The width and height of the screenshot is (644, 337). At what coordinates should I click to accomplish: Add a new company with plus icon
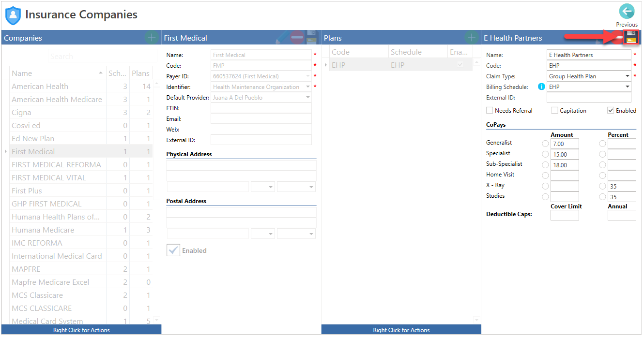click(x=152, y=38)
